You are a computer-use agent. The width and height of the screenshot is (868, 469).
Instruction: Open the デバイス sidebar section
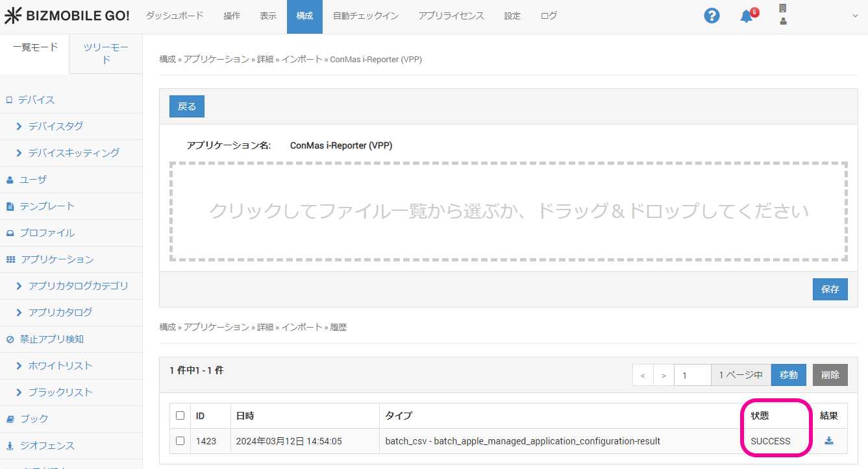36,100
